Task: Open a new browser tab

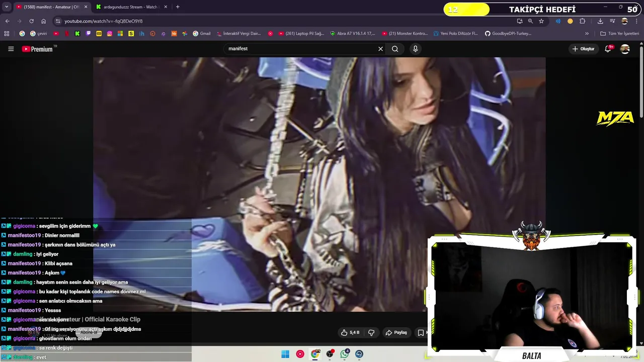Action: 178,7
